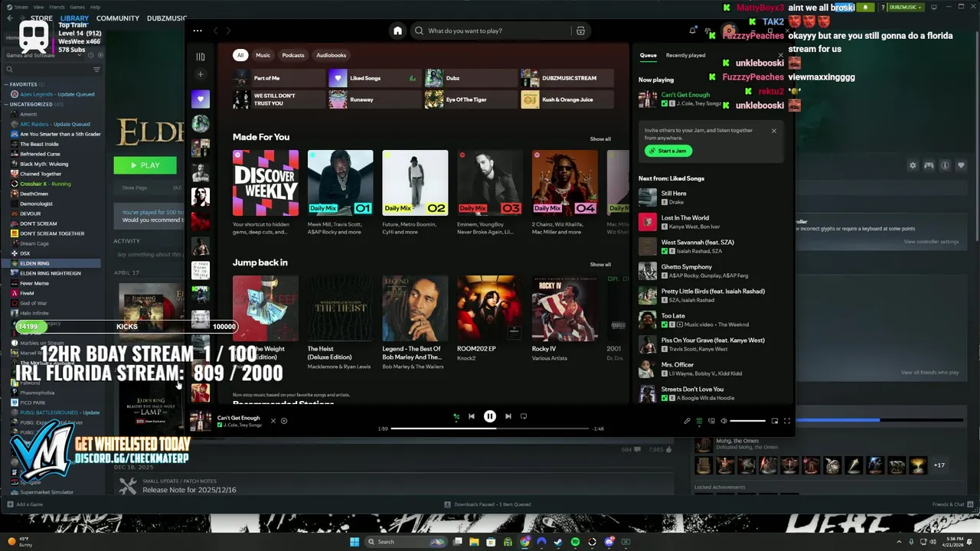
Task: Switch to the Queue tab
Action: point(648,55)
